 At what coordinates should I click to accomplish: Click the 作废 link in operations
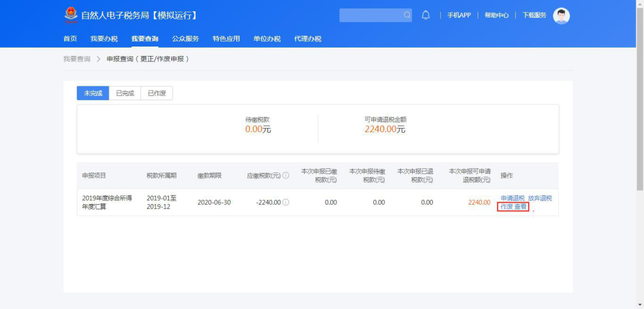506,207
